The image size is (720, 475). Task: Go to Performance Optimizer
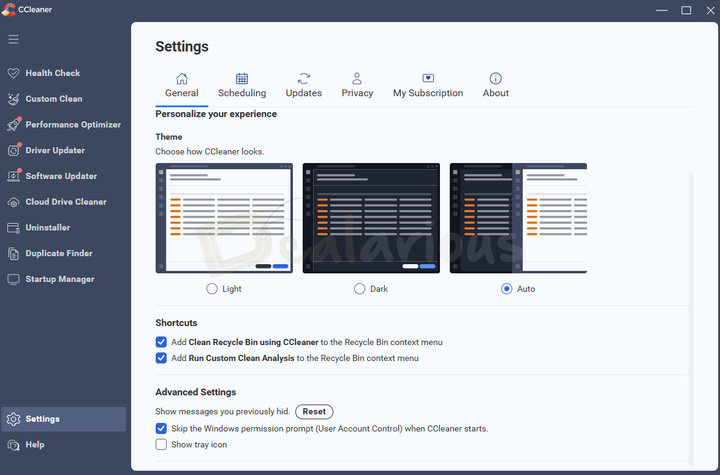pyautogui.click(x=73, y=124)
